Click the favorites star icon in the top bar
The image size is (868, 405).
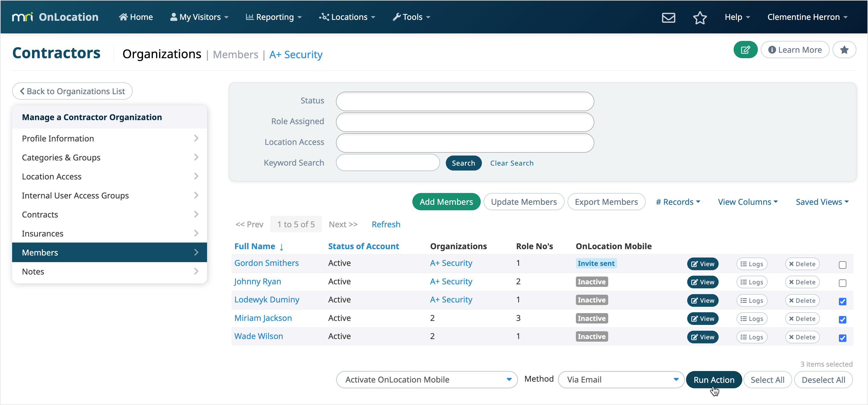700,18
